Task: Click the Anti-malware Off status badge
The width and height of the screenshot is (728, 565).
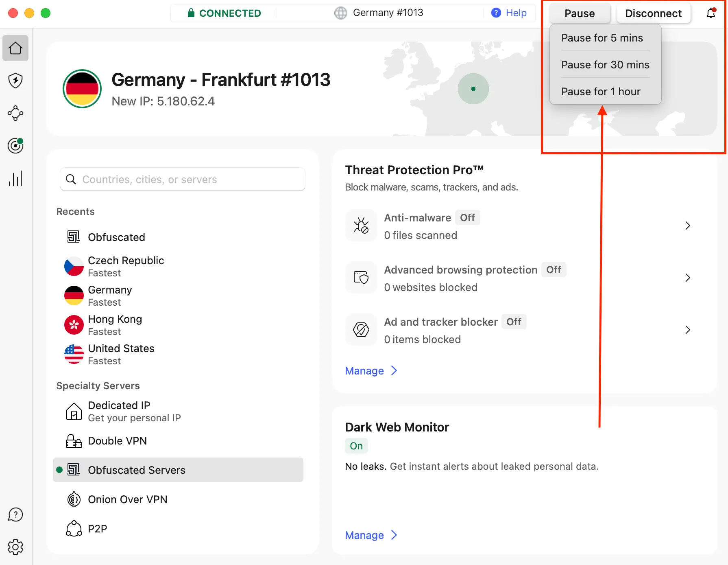Action: click(467, 218)
